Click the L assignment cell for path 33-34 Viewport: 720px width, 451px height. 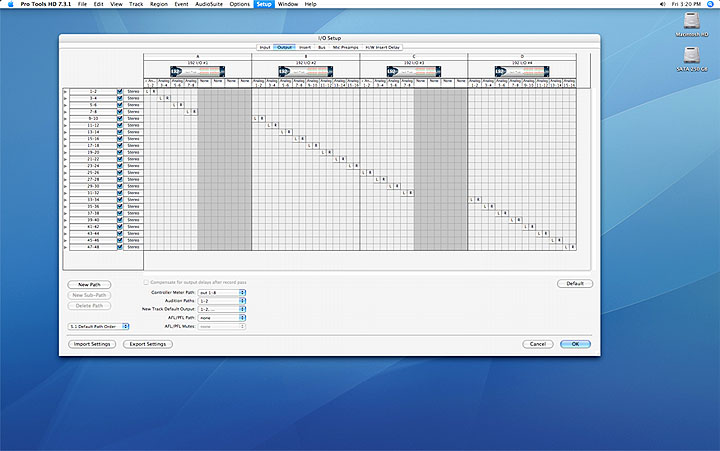click(x=472, y=200)
